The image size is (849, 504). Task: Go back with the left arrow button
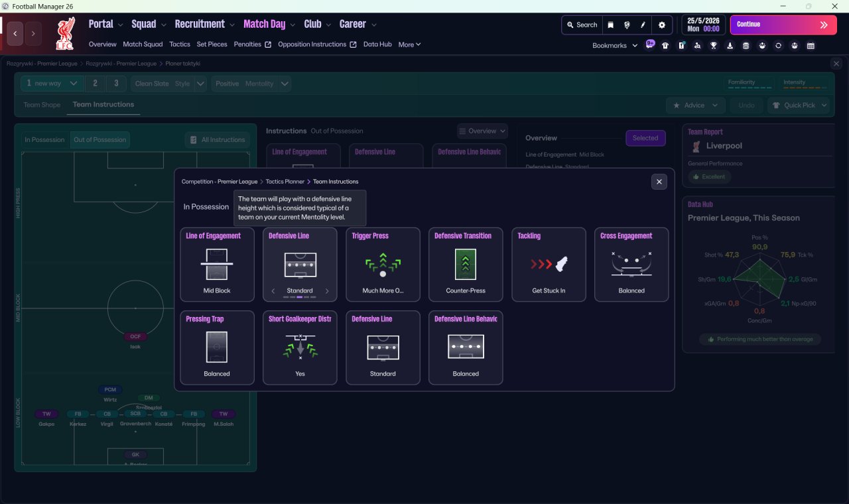click(x=15, y=33)
